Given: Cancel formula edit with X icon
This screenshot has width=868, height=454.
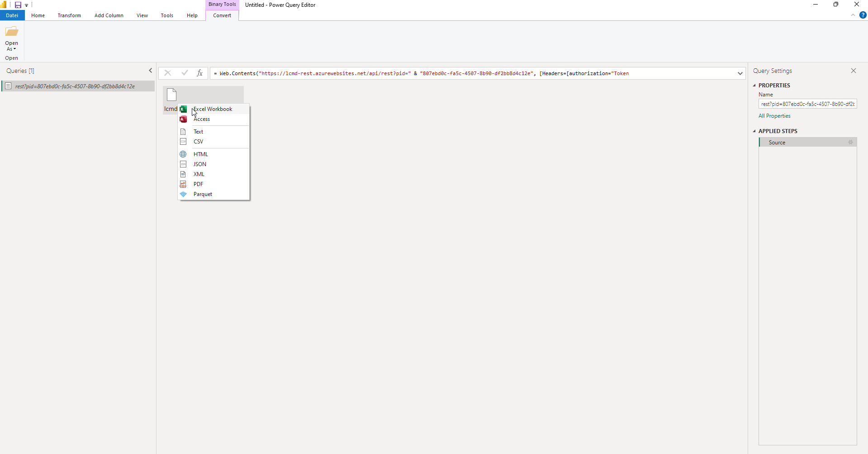Looking at the screenshot, I should [x=167, y=73].
